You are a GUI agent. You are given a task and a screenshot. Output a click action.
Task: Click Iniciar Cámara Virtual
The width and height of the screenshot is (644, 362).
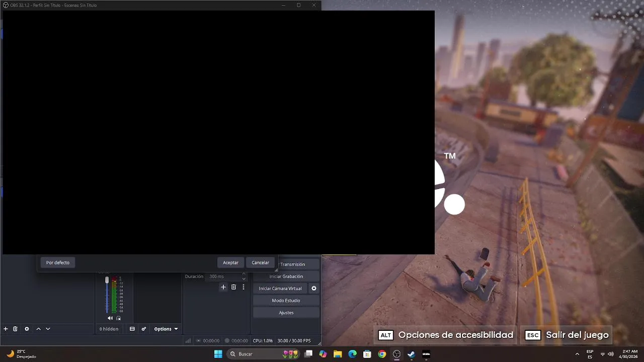tap(280, 289)
